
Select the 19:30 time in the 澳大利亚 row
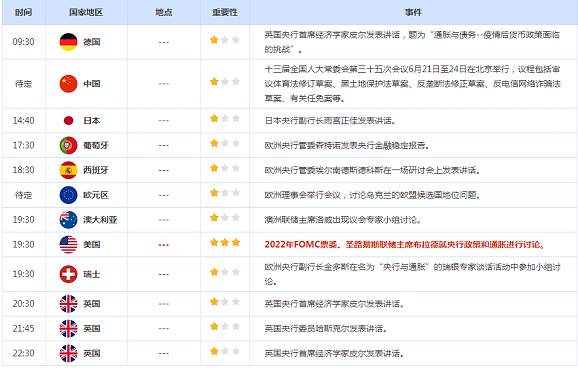[24, 220]
